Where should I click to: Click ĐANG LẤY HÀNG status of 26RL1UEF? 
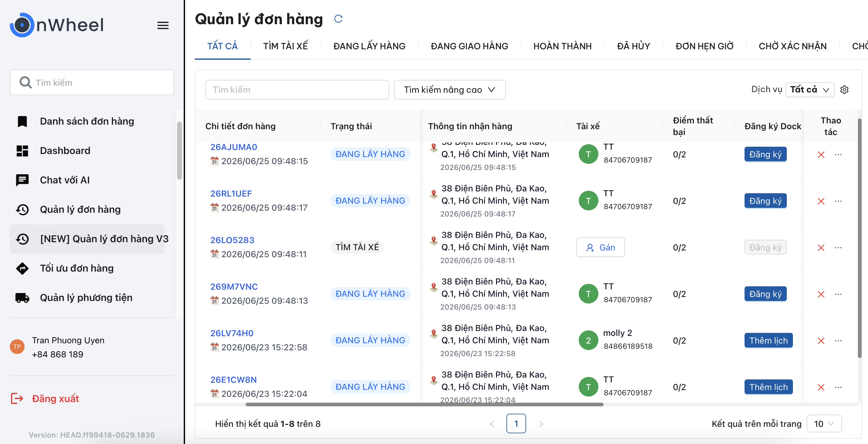(370, 201)
